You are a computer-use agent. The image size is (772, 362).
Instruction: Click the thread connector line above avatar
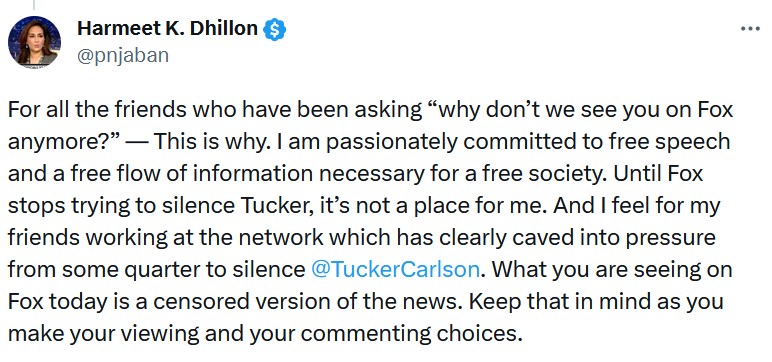coord(34,5)
